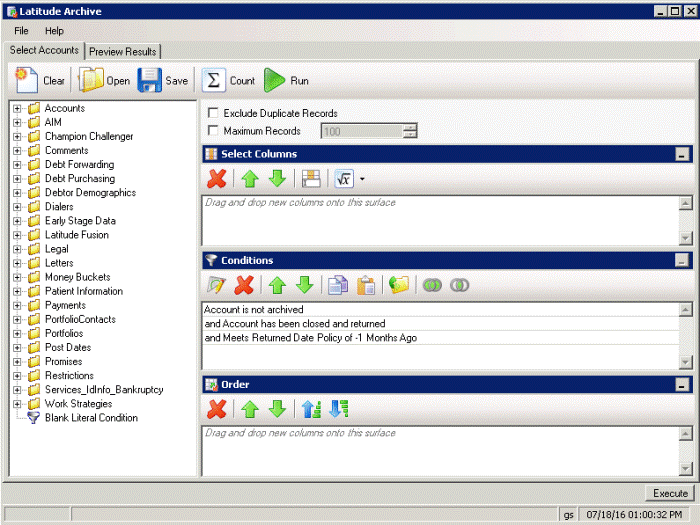
Task: Delete condition with red X in Conditions
Action: point(244,285)
